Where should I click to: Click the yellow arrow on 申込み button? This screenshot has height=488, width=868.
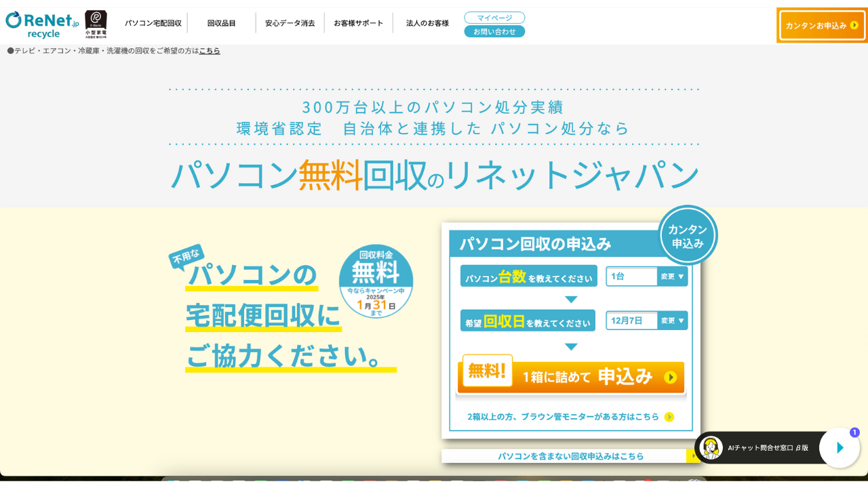click(x=670, y=377)
